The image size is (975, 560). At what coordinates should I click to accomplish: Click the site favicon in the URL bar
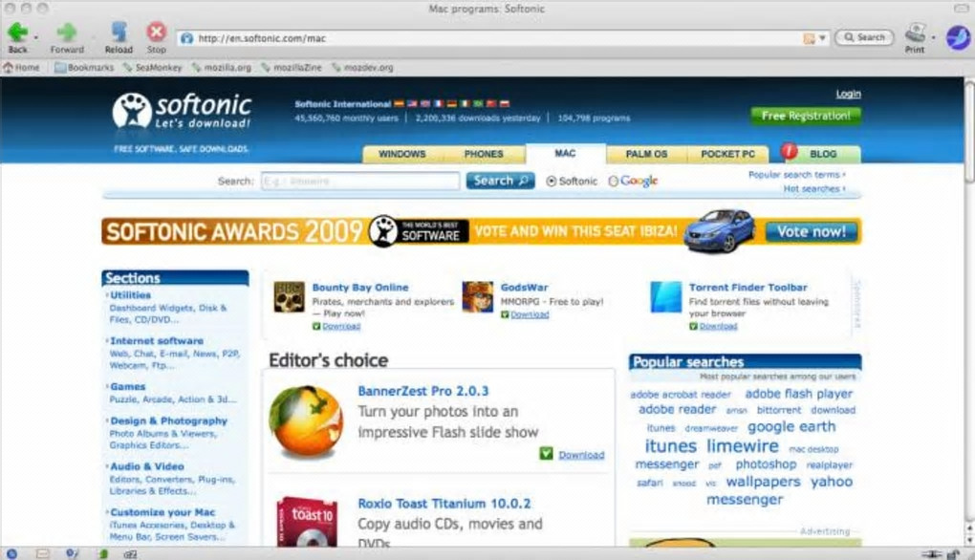[186, 38]
